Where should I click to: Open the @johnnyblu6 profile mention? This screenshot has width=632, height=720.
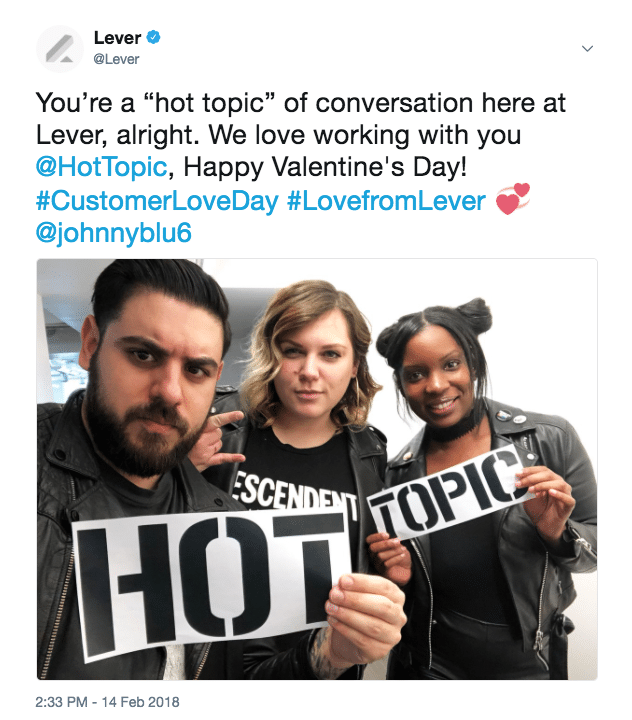coord(113,233)
